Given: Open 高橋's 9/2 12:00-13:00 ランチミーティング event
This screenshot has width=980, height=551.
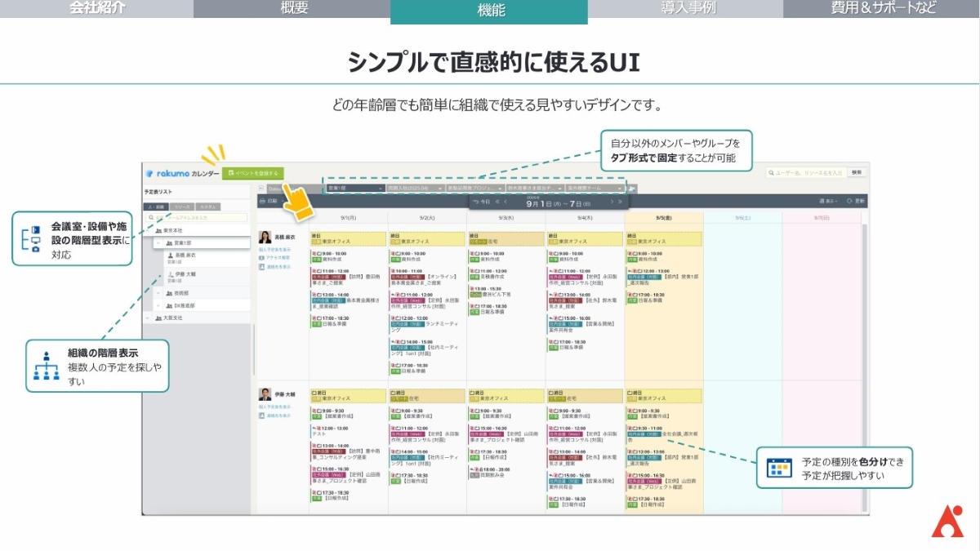Looking at the screenshot, I should (427, 323).
